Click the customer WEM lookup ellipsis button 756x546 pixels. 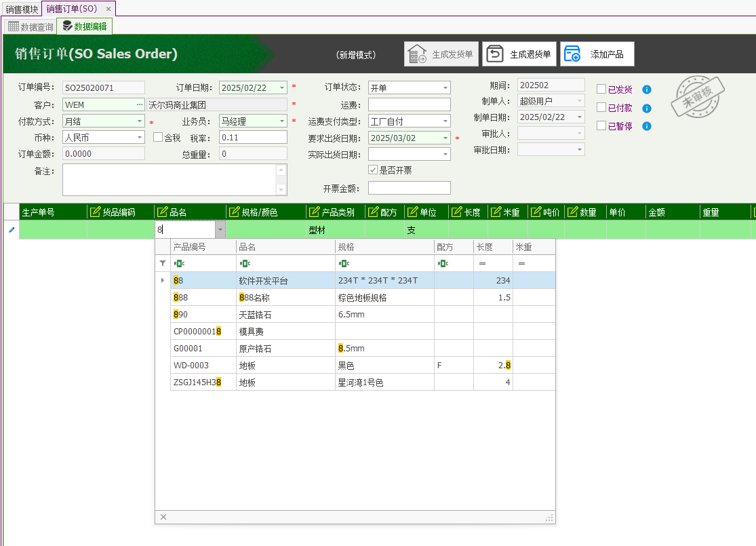140,104
